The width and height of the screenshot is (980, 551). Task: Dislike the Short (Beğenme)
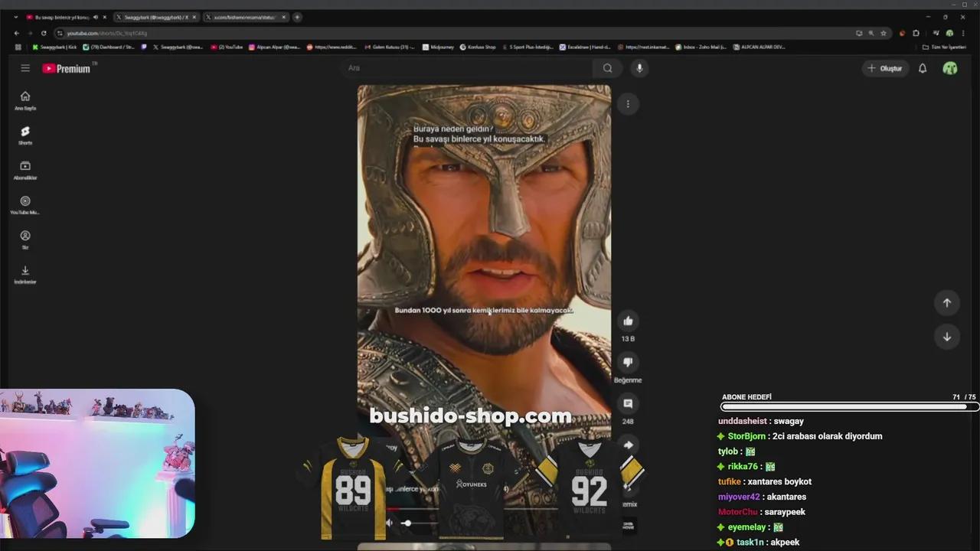[x=628, y=362]
